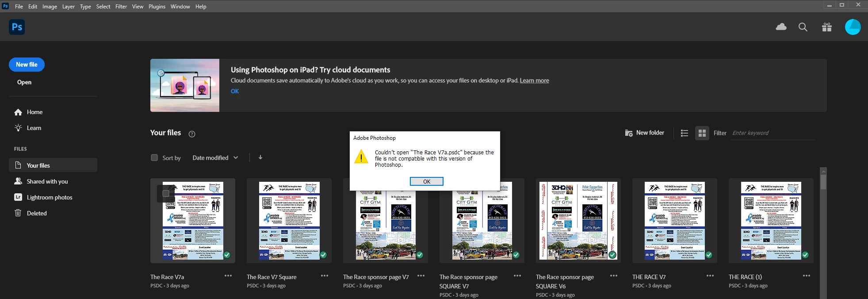
Task: Toggle the select-all checkbox beside Sort by
Action: (154, 157)
